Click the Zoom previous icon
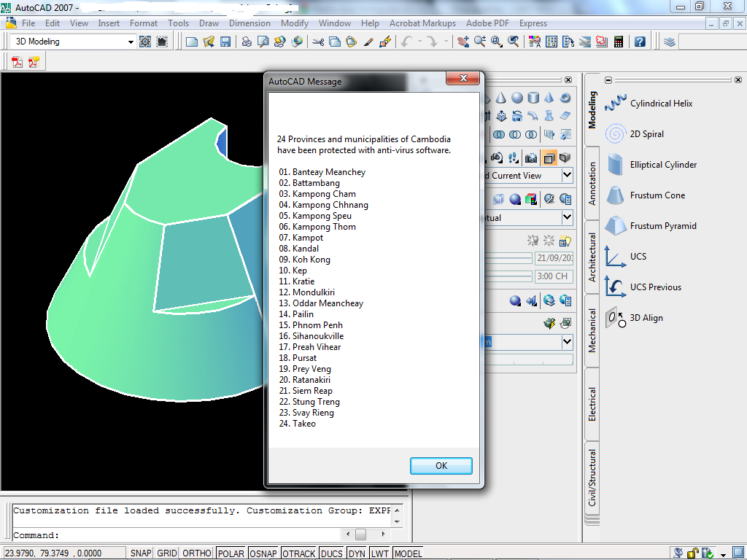 click(x=513, y=42)
